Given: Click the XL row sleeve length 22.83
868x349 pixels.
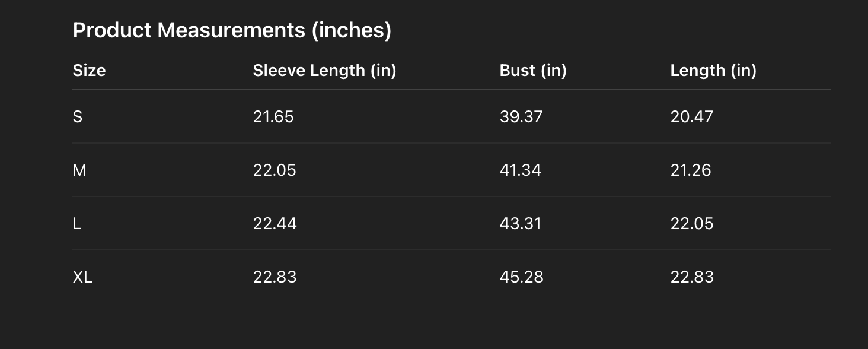Looking at the screenshot, I should pyautogui.click(x=275, y=277).
